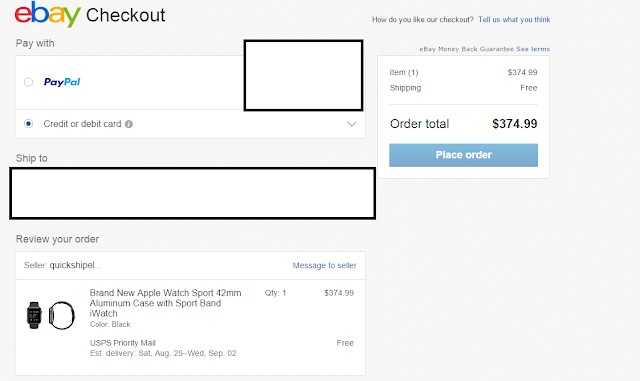Image resolution: width=640 pixels, height=381 pixels.
Task: Click the Place order button
Action: point(463,155)
